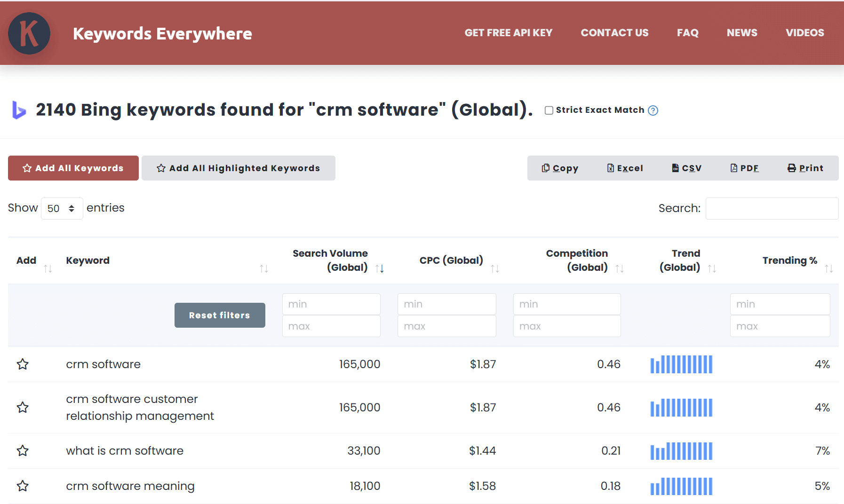This screenshot has width=844, height=504.
Task: Select the 'what is crm software' text
Action: (x=125, y=450)
